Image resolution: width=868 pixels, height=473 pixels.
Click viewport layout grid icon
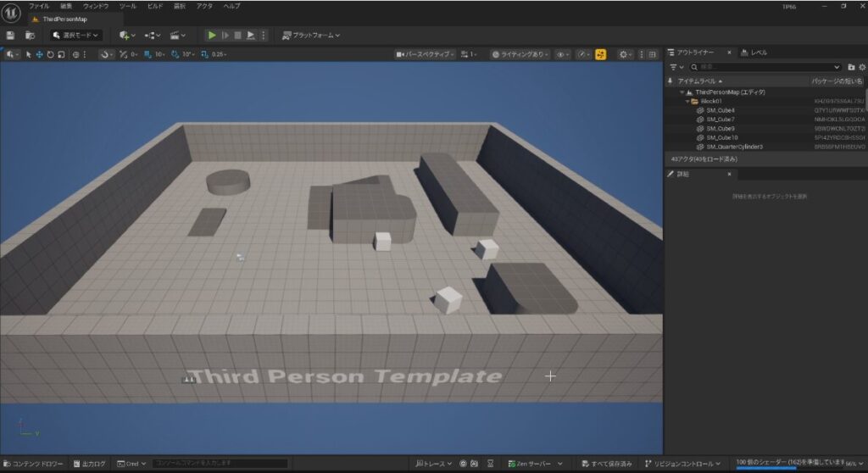[x=652, y=54]
